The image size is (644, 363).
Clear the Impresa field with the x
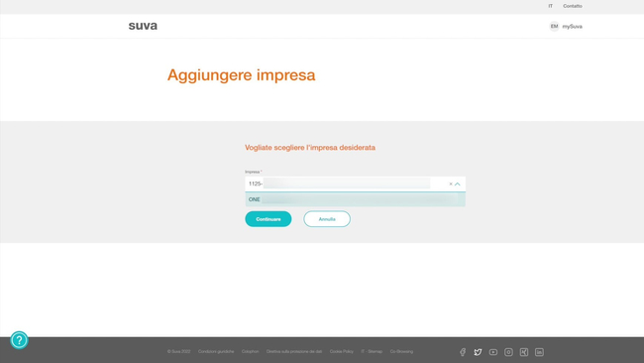pyautogui.click(x=451, y=183)
